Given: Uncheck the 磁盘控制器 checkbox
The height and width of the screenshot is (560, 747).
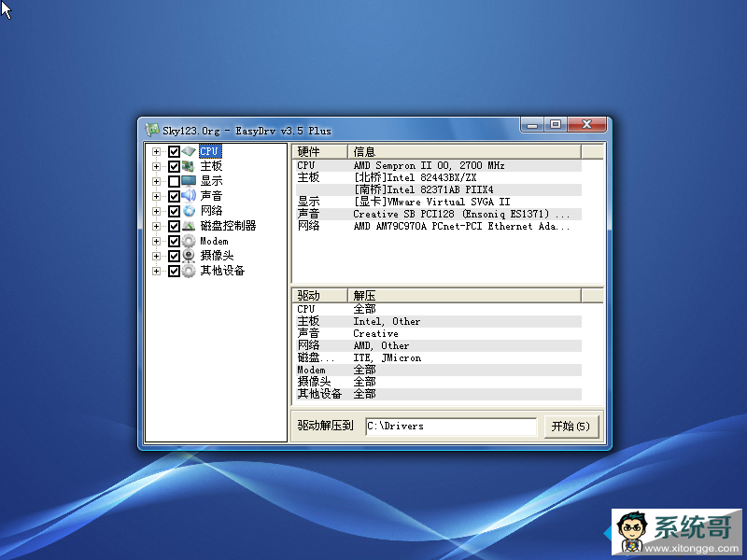Looking at the screenshot, I should point(174,226).
